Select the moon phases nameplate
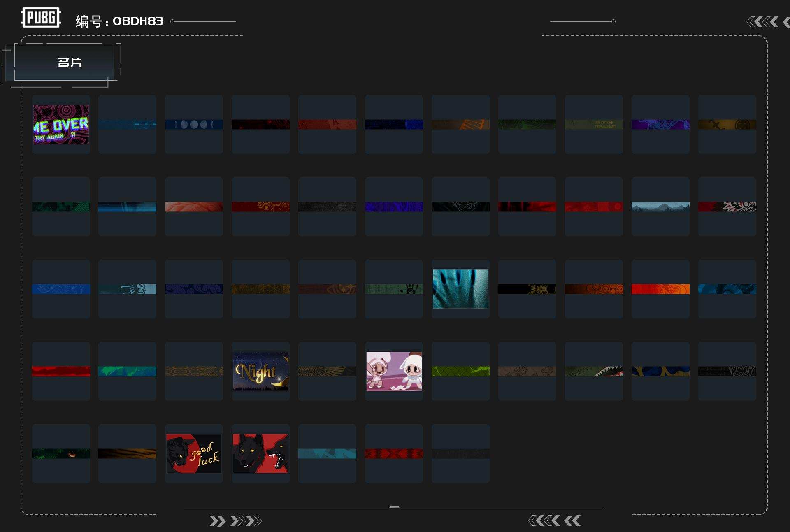 point(194,124)
